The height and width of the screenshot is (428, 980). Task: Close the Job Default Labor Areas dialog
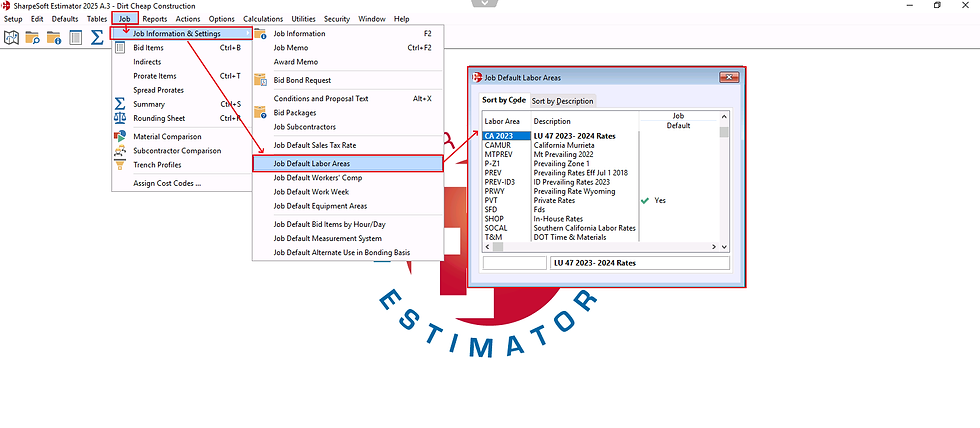click(729, 77)
